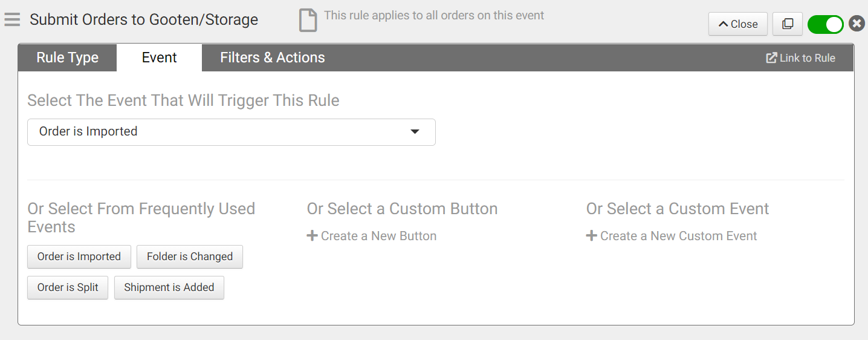Open the Order is Imported event dropdown
The height and width of the screenshot is (340, 868).
click(x=231, y=132)
